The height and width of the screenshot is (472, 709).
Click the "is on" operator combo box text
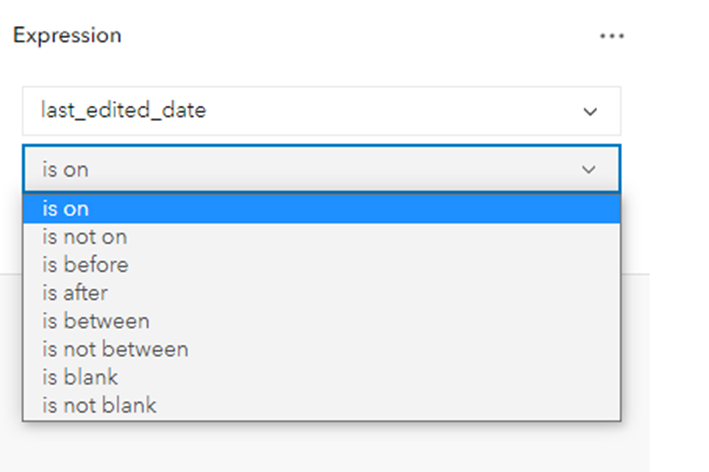pyautogui.click(x=66, y=169)
